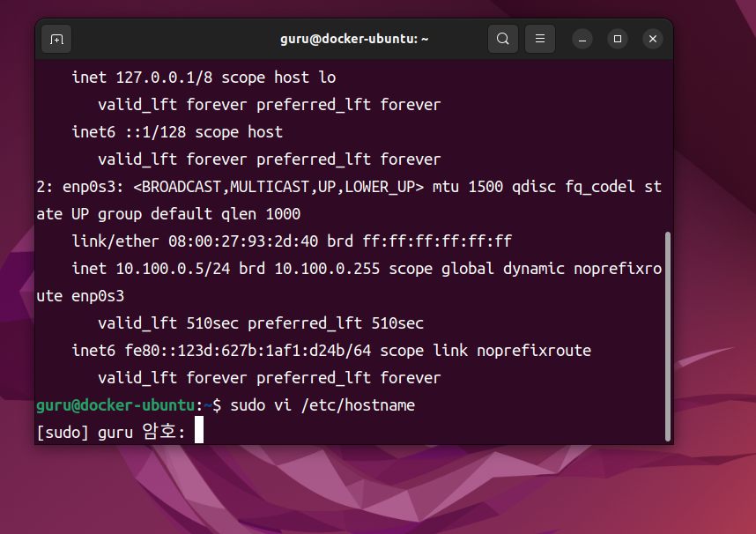Minimize the terminal window
The height and width of the screenshot is (534, 756).
pos(582,39)
